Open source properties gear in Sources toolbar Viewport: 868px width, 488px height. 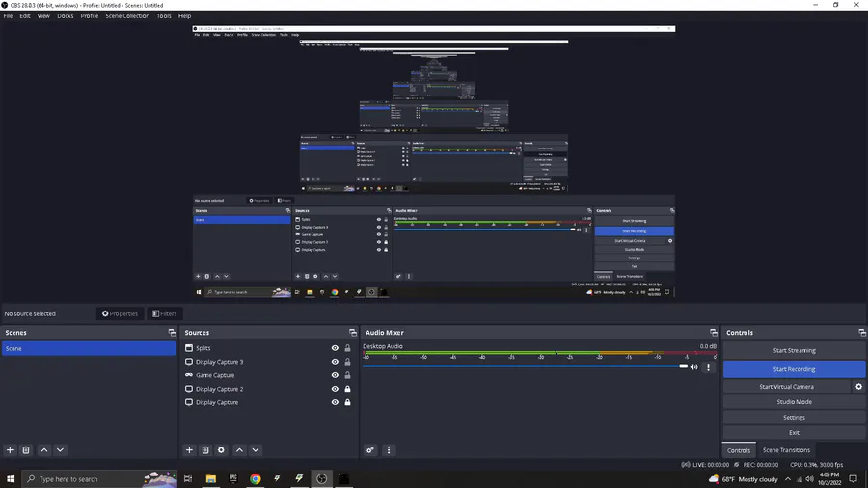pos(222,449)
